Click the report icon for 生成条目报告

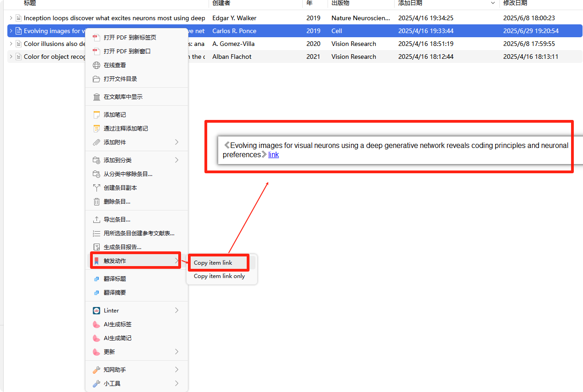click(96, 247)
